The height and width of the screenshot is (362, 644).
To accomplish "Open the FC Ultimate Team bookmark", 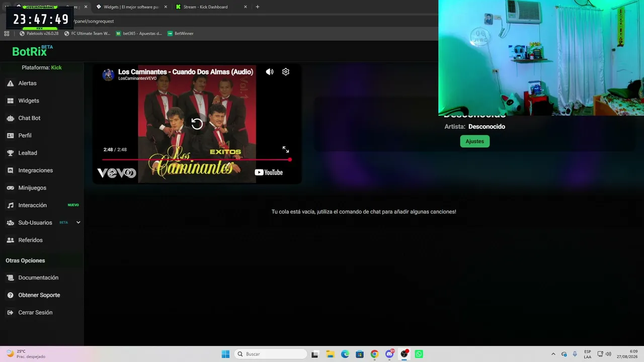I will (x=87, y=34).
